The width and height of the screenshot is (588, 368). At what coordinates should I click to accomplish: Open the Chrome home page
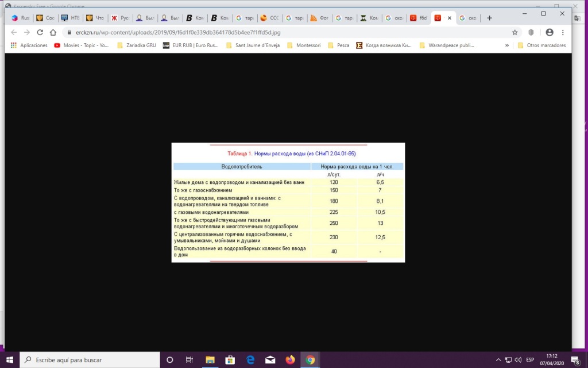click(53, 33)
